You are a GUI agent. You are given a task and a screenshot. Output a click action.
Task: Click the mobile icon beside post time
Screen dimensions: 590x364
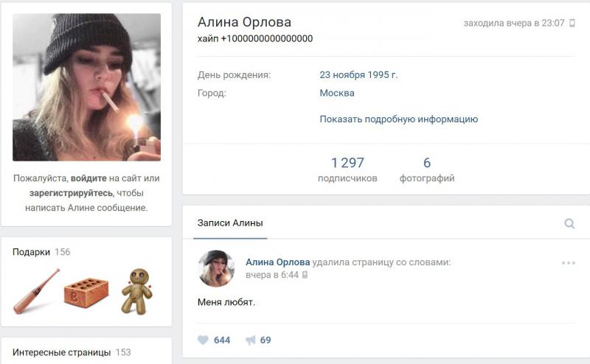click(x=305, y=275)
